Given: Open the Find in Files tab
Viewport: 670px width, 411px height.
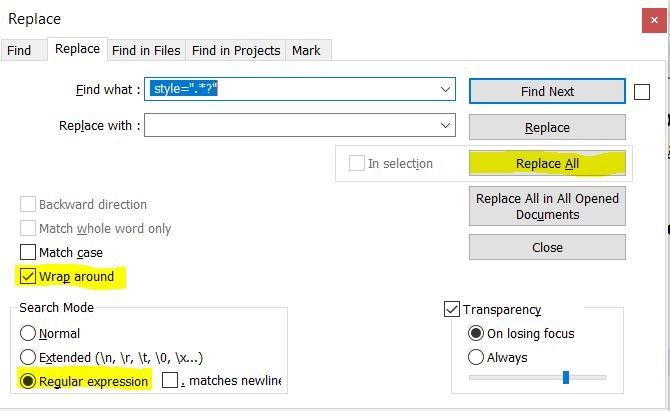Looking at the screenshot, I should tap(145, 50).
